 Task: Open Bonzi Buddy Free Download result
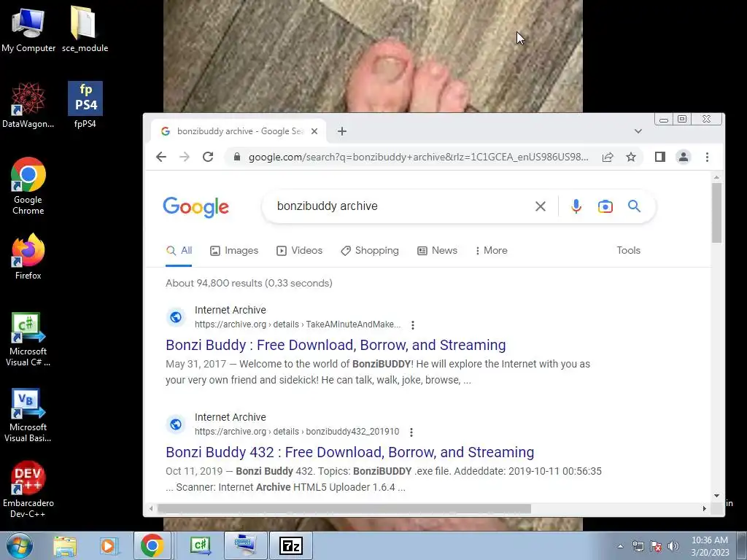(336, 345)
